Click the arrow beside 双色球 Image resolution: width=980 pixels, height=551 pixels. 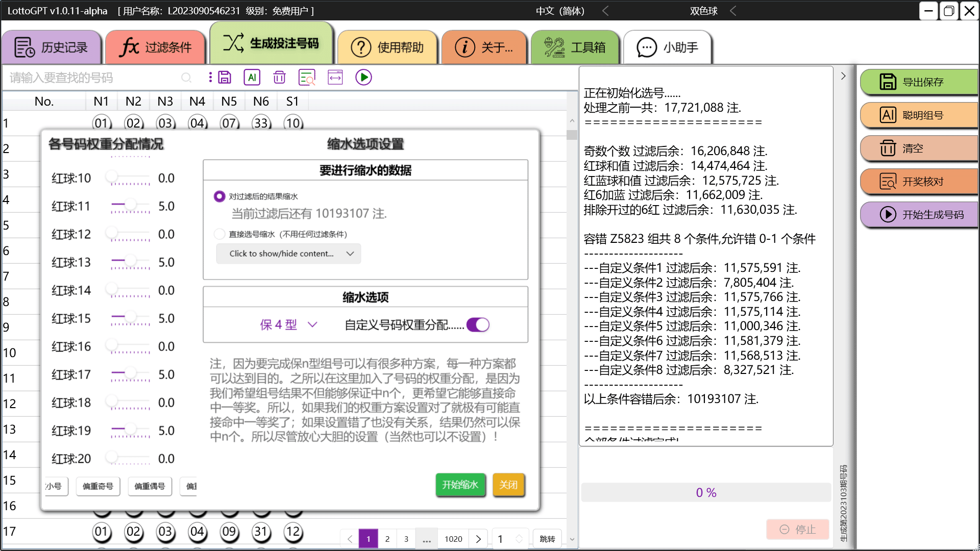[x=733, y=11]
